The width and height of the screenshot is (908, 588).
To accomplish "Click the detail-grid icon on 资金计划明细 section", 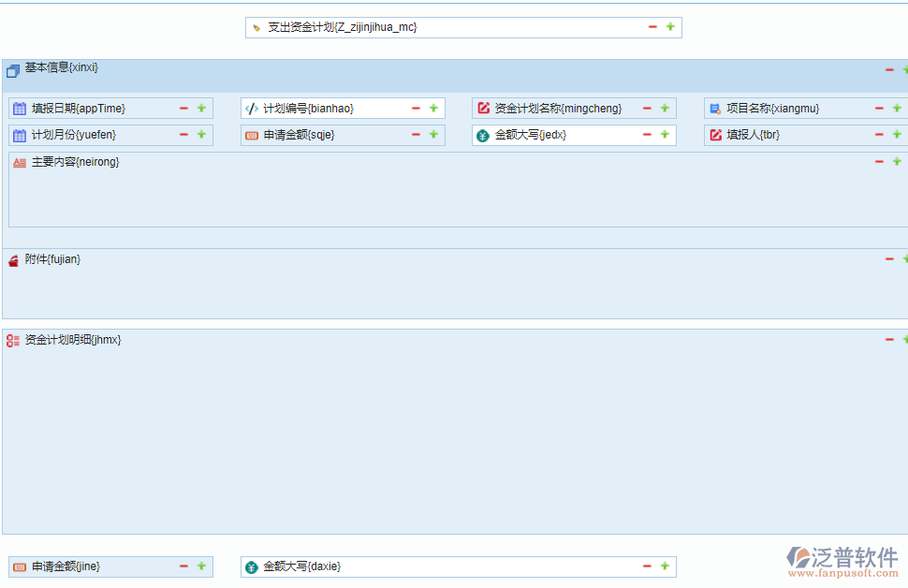I will point(11,339).
